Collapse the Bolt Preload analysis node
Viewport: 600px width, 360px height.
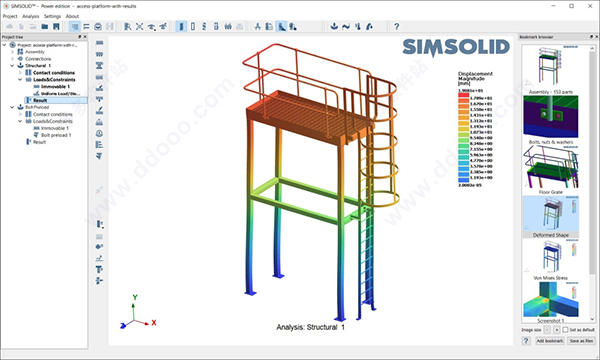click(x=12, y=107)
